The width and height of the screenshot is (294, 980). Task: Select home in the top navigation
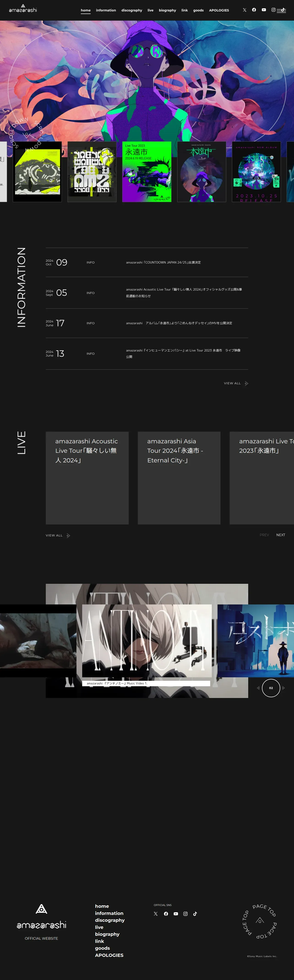pos(86,10)
